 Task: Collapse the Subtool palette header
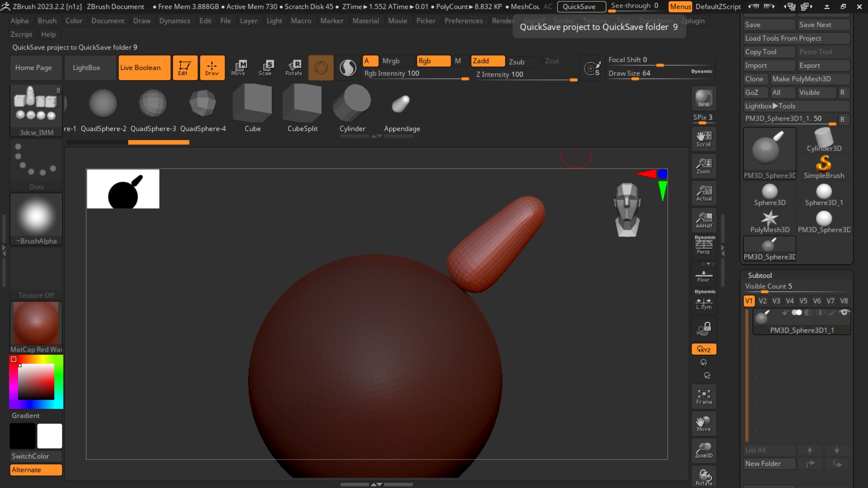coord(760,275)
